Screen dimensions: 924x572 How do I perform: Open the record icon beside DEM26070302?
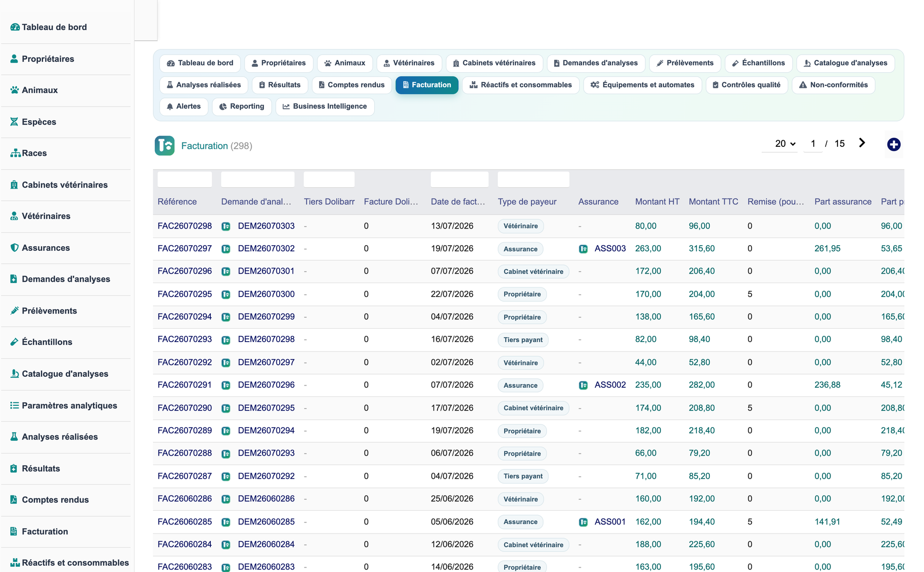(x=226, y=249)
